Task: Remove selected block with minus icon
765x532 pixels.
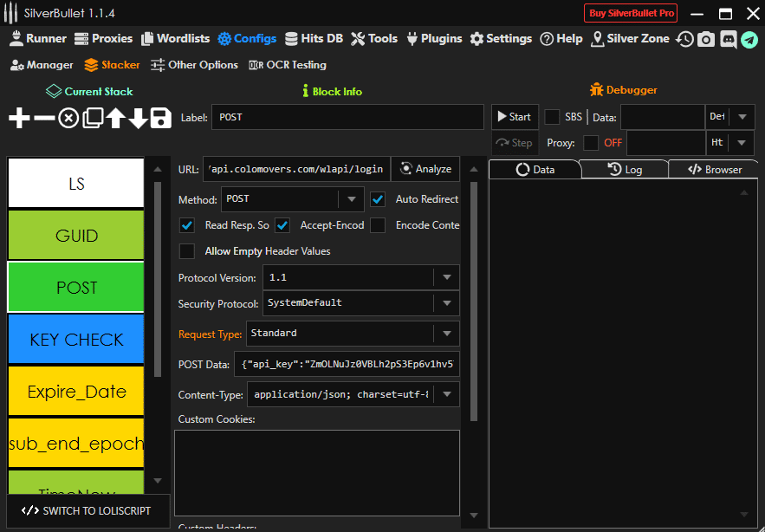Action: click(x=43, y=119)
